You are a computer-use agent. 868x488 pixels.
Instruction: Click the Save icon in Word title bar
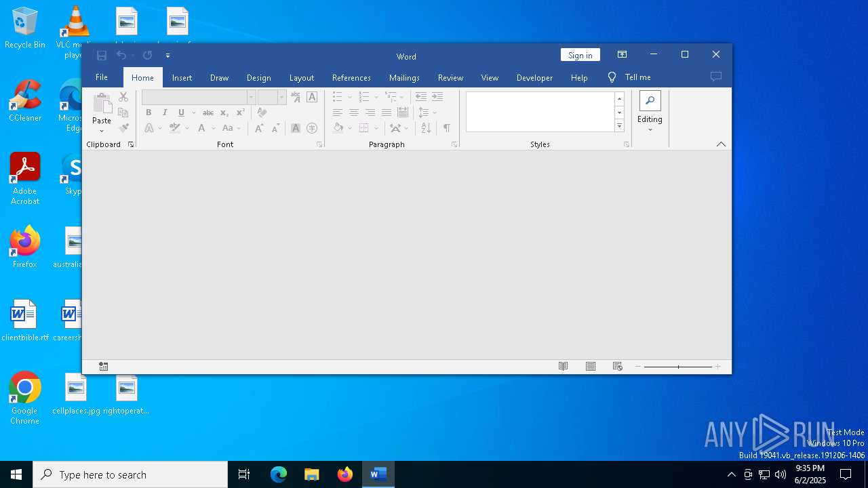pyautogui.click(x=102, y=56)
